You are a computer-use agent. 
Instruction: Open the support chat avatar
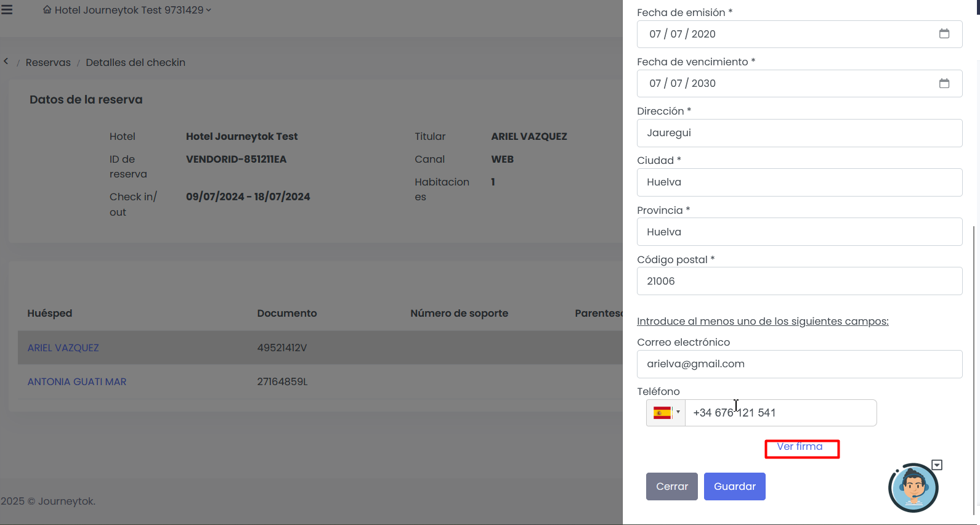coord(913,489)
